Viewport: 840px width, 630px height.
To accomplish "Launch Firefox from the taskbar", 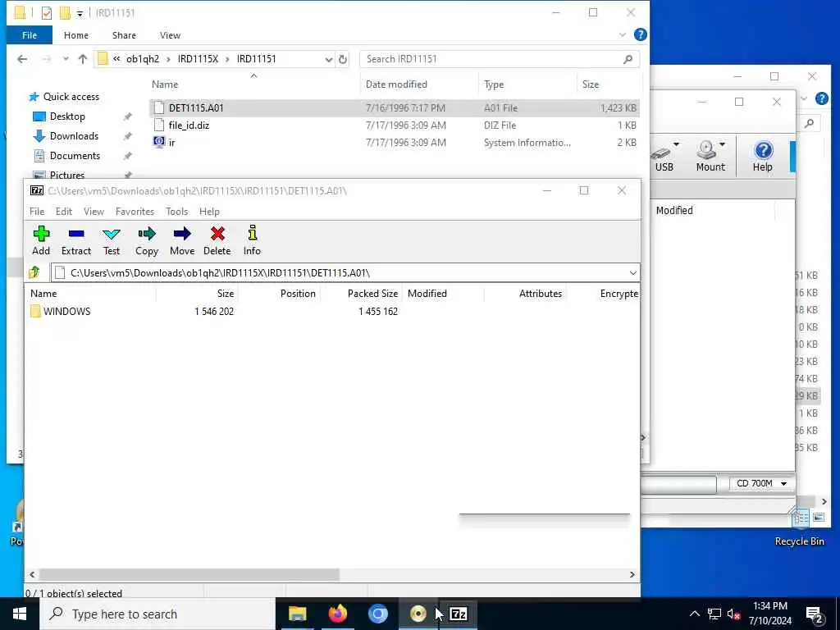I will (337, 614).
